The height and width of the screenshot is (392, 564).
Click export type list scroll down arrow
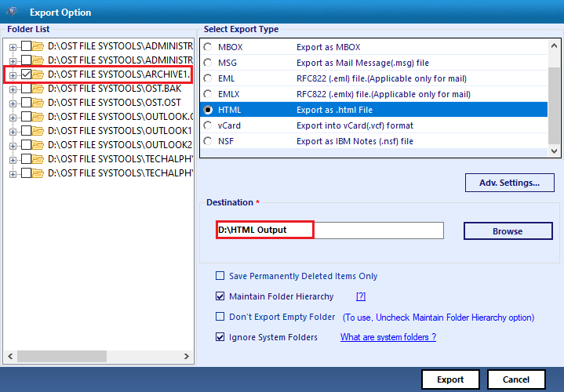tap(555, 151)
